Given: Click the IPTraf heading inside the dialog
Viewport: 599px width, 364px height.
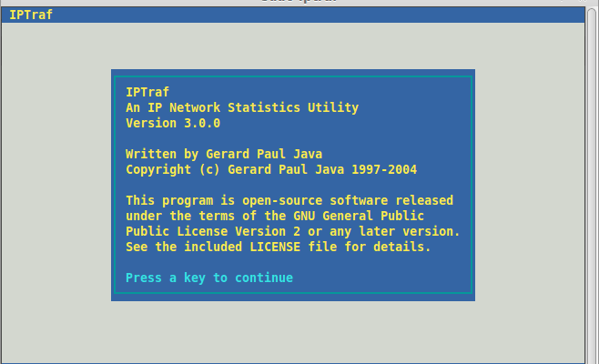Looking at the screenshot, I should [147, 92].
